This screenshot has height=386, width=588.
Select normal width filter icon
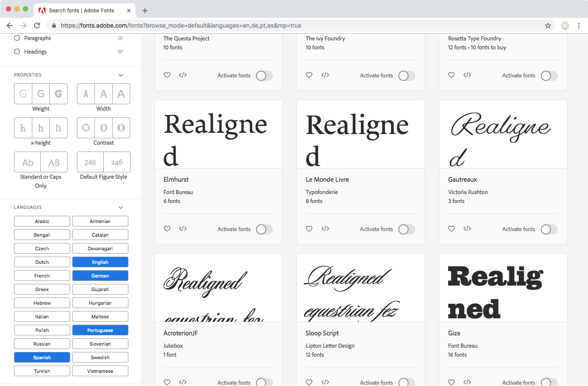pyautogui.click(x=104, y=94)
